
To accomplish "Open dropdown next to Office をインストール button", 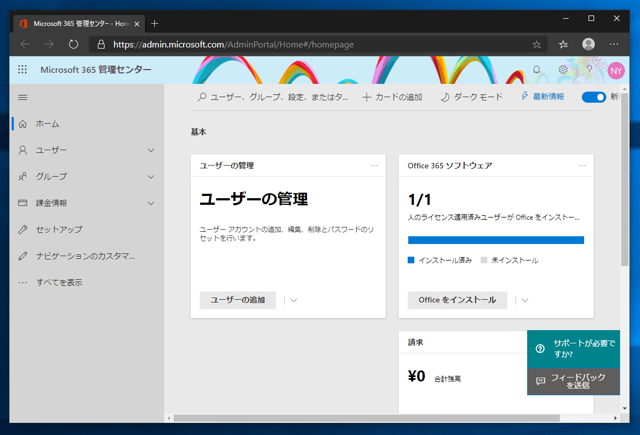I will [525, 300].
